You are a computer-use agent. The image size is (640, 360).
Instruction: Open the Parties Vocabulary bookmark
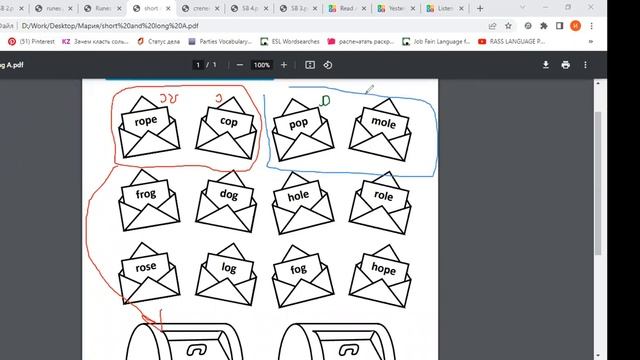coord(220,41)
